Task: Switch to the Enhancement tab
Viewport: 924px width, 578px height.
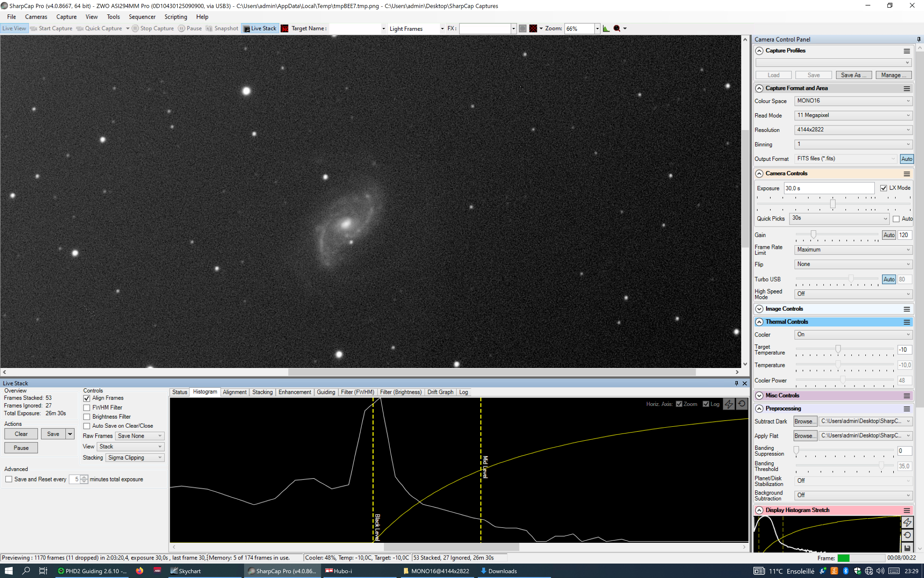Action: coord(295,392)
